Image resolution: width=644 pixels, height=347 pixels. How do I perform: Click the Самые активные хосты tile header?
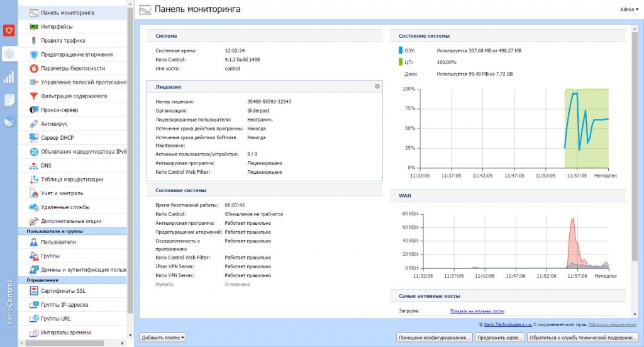[508, 296]
